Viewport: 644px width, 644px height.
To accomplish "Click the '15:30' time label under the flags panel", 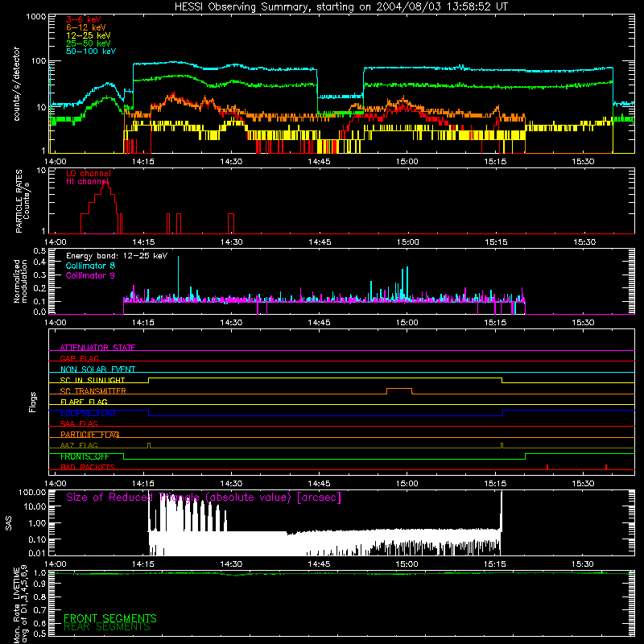I will (x=583, y=484).
